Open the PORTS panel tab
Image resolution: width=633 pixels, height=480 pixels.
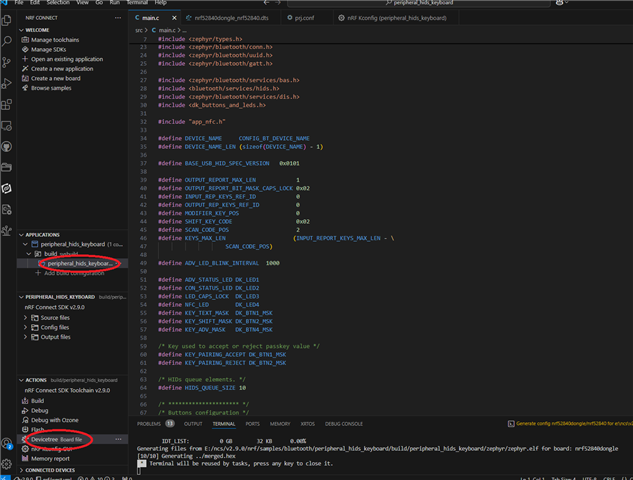[252, 424]
